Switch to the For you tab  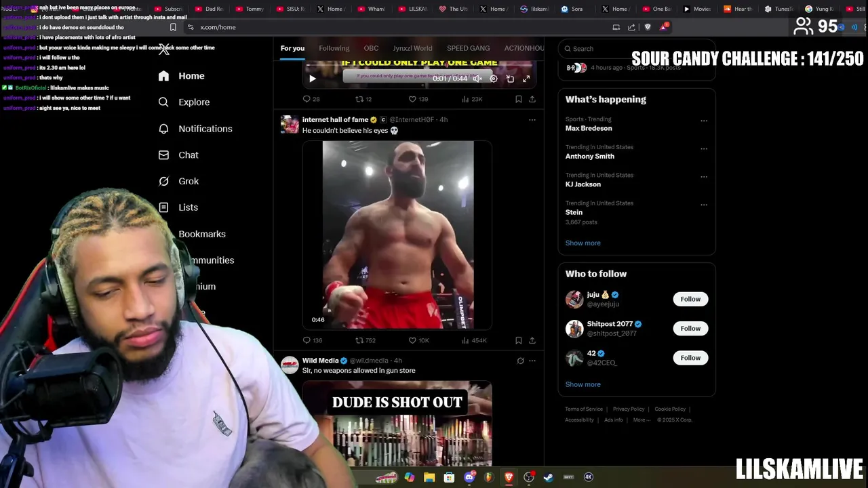[x=292, y=48]
